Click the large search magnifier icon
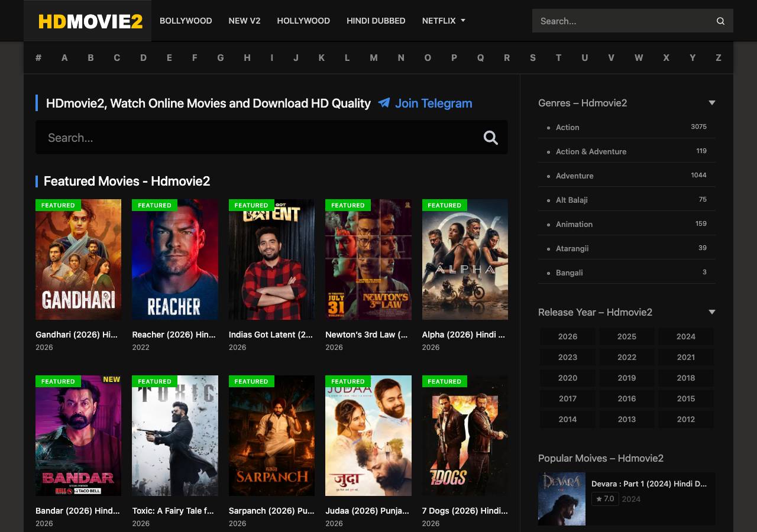 click(491, 138)
